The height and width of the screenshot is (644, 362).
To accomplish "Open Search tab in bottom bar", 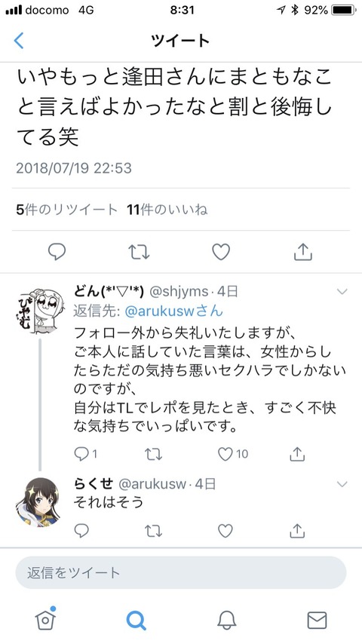I will (x=136, y=620).
